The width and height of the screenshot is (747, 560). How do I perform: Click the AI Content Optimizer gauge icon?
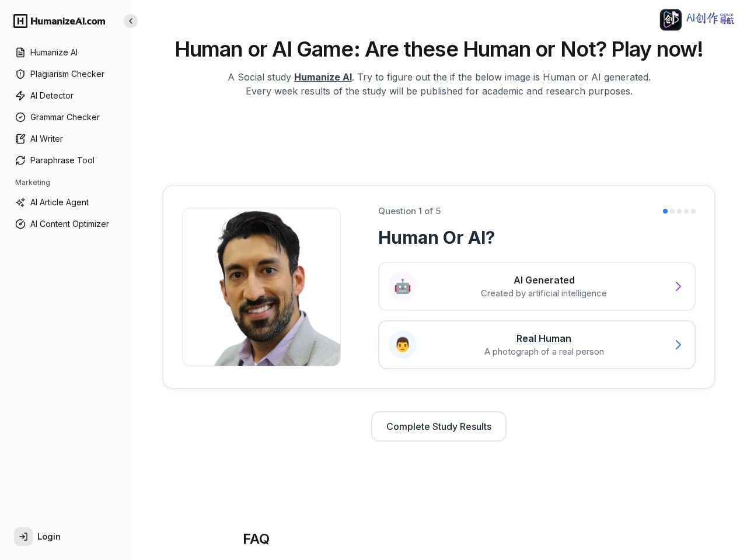click(20, 224)
